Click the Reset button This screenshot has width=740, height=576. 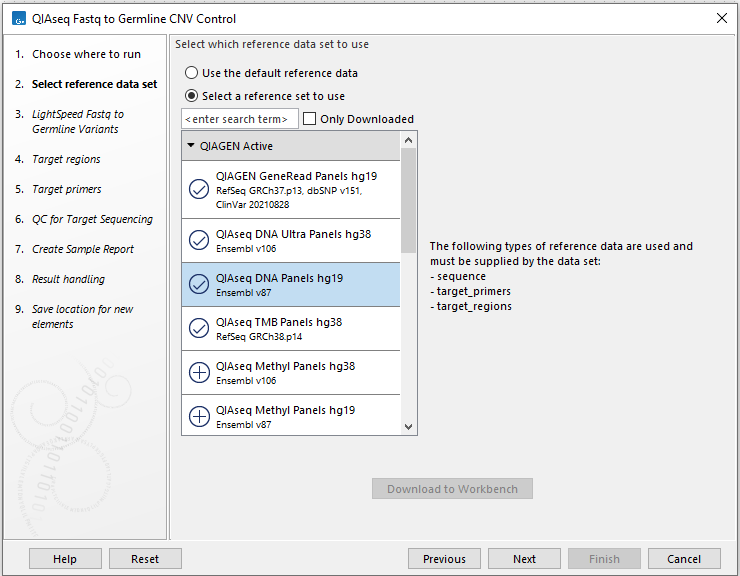click(x=145, y=559)
